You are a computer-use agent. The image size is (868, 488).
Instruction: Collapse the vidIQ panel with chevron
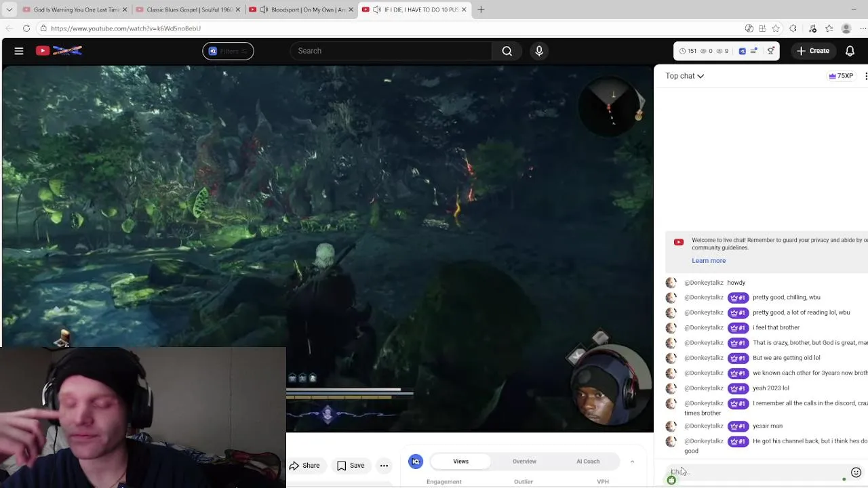pos(632,462)
